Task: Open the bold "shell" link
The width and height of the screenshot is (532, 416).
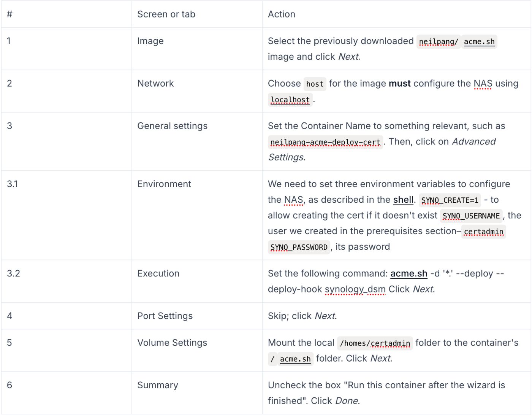Action: [403, 200]
